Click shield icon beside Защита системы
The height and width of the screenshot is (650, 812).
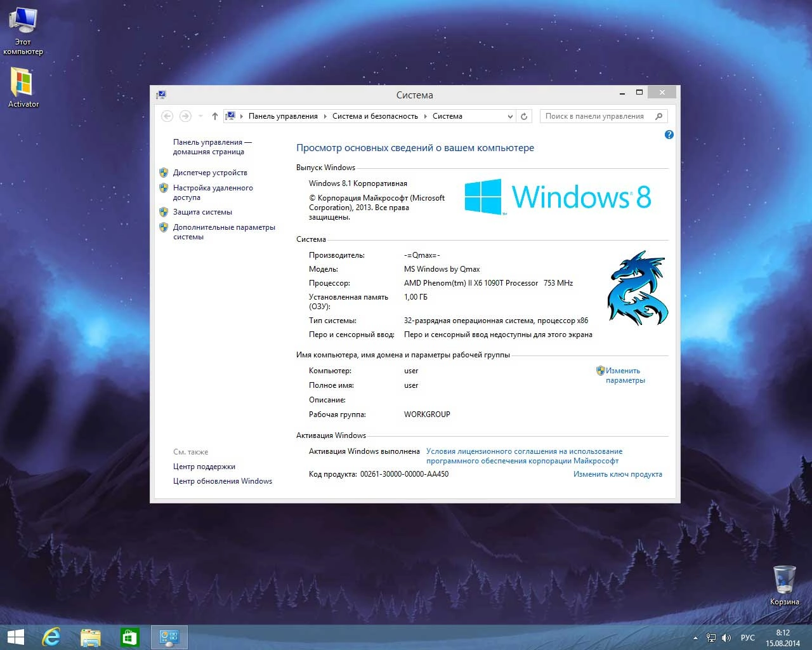pyautogui.click(x=164, y=212)
